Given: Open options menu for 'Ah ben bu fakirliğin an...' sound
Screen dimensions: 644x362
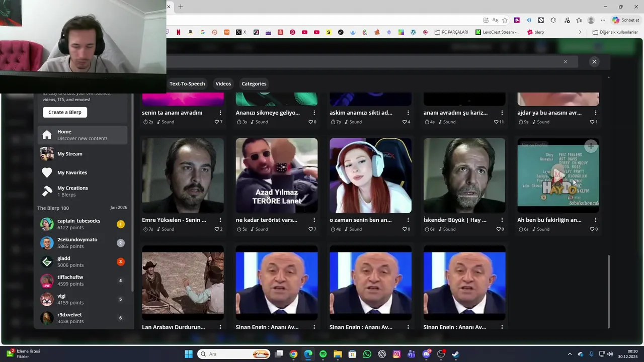Looking at the screenshot, I should pyautogui.click(x=596, y=220).
